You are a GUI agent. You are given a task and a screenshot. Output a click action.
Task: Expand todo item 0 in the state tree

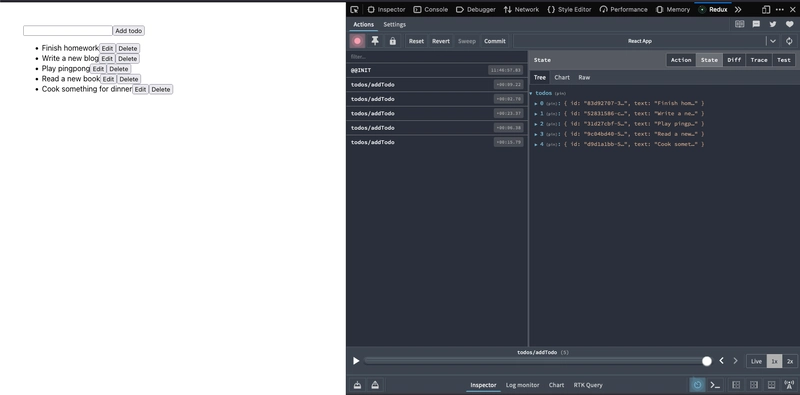(536, 104)
